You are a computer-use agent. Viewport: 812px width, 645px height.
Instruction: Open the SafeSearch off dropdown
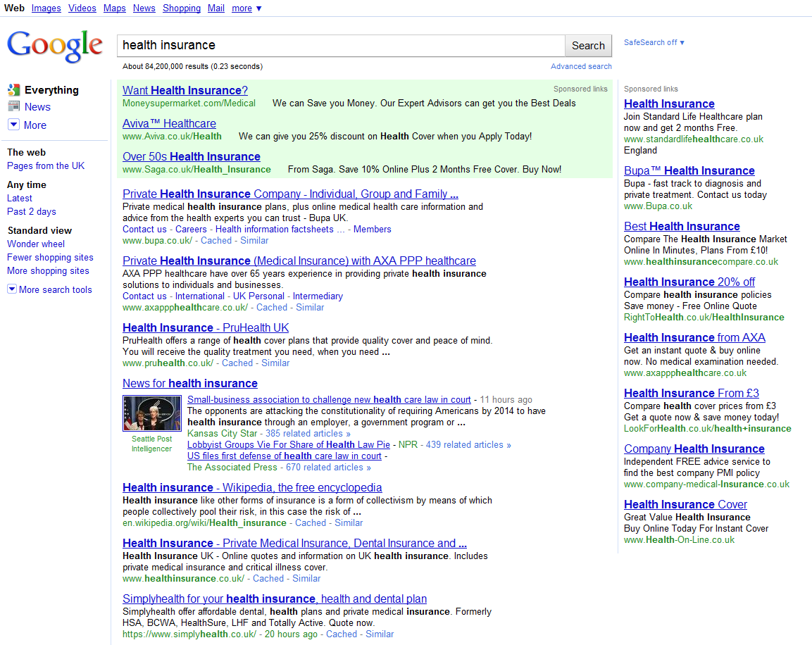click(654, 42)
